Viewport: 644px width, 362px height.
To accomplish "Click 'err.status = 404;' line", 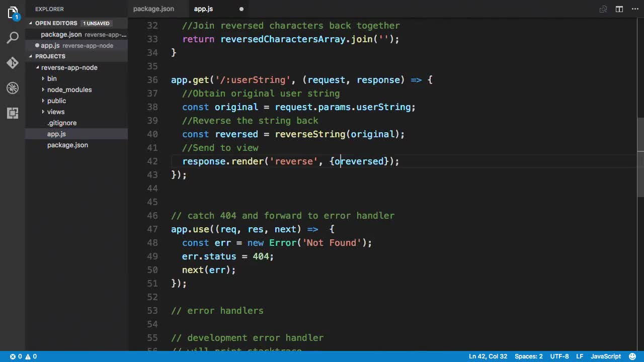I will 228,256.
